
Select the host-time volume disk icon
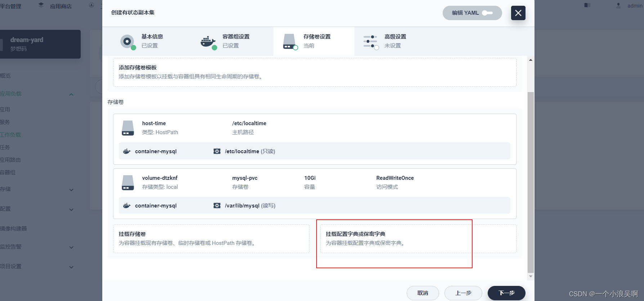[x=128, y=128]
